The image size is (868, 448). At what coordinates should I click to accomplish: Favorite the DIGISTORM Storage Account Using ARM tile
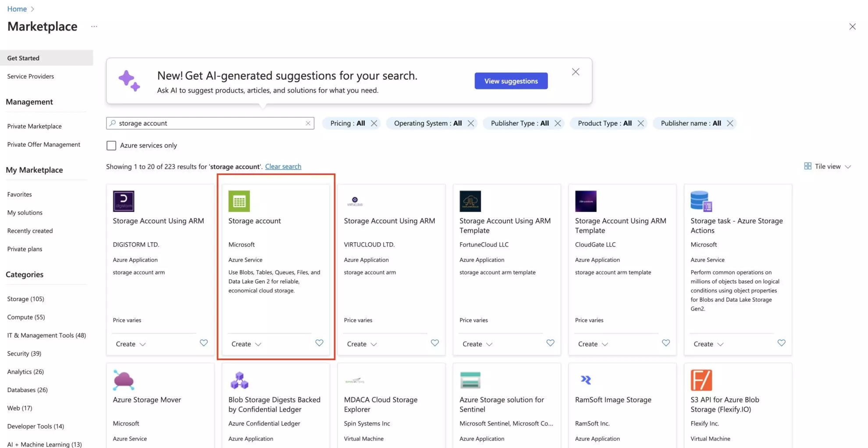pos(203,343)
